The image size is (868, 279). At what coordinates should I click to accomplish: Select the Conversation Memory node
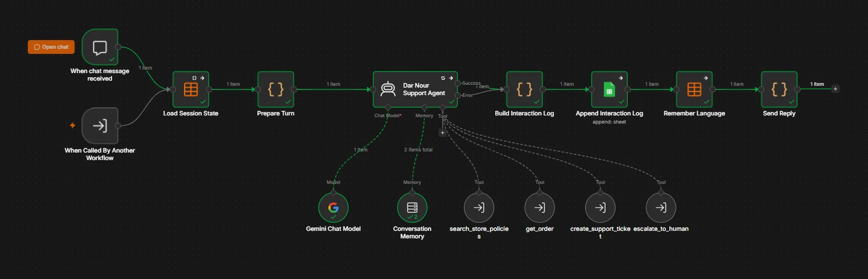tap(412, 208)
